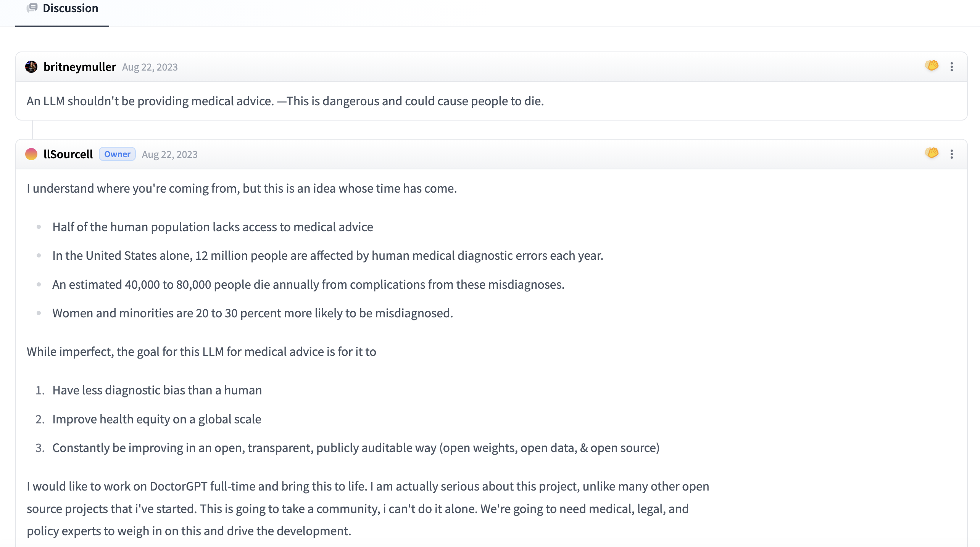
Task: Click bullet about women and minorities misdiagnosed
Action: (x=252, y=313)
